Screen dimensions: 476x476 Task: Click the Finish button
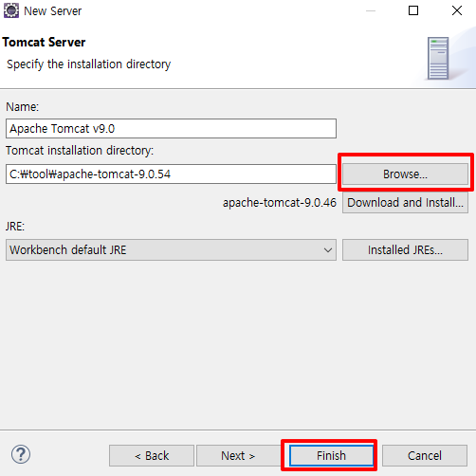pos(331,456)
